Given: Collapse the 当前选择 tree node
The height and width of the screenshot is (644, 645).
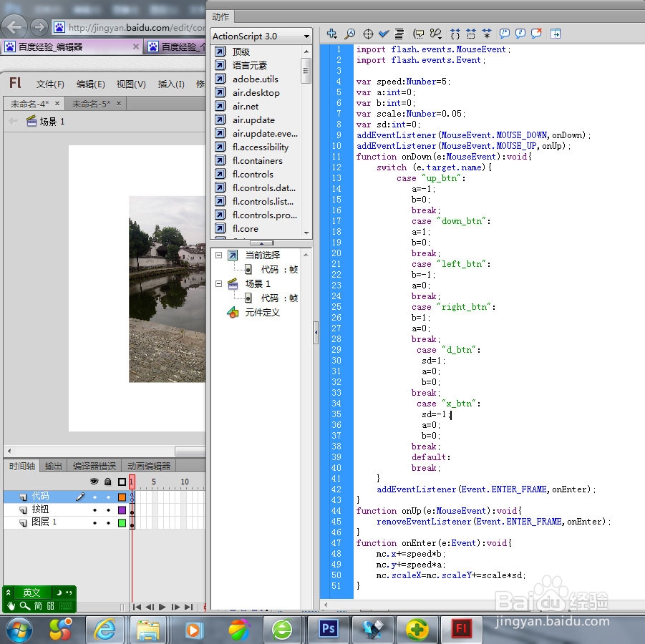Looking at the screenshot, I should click(x=219, y=255).
